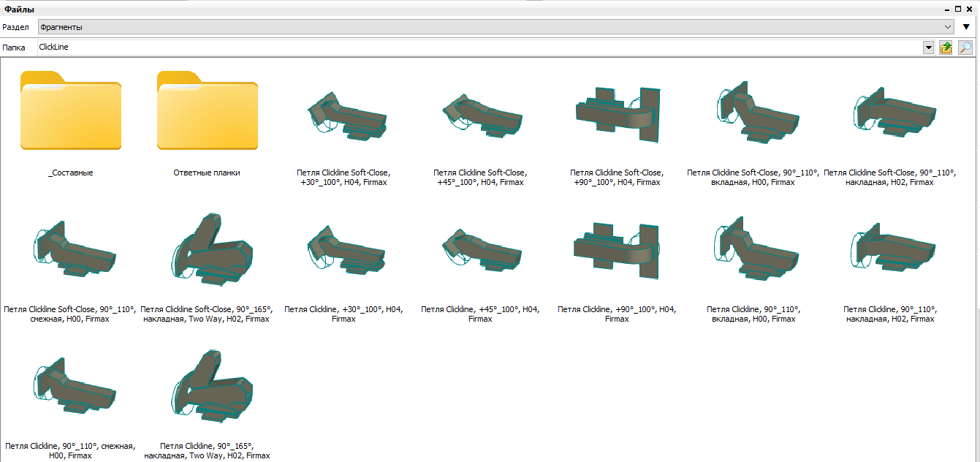Image resolution: width=980 pixels, height=462 pixels.
Task: Click label 'Петля Clickline, 90°_165°, накладная, Two Way'
Action: [x=207, y=450]
